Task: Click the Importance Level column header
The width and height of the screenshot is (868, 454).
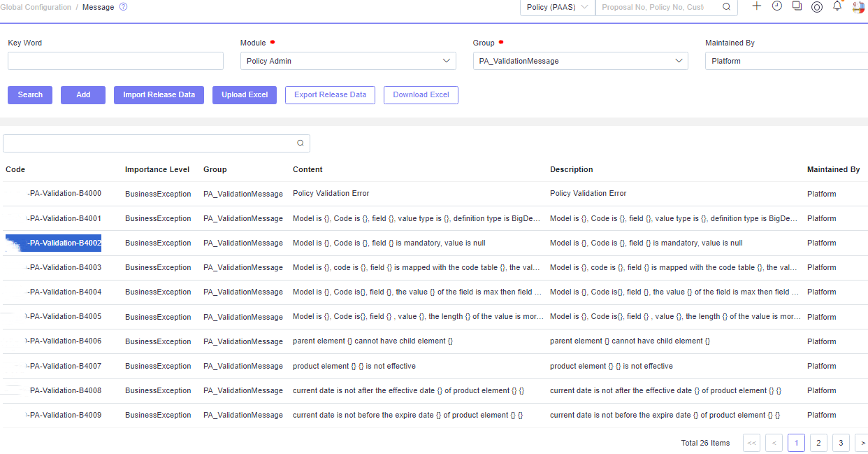Action: (157, 169)
